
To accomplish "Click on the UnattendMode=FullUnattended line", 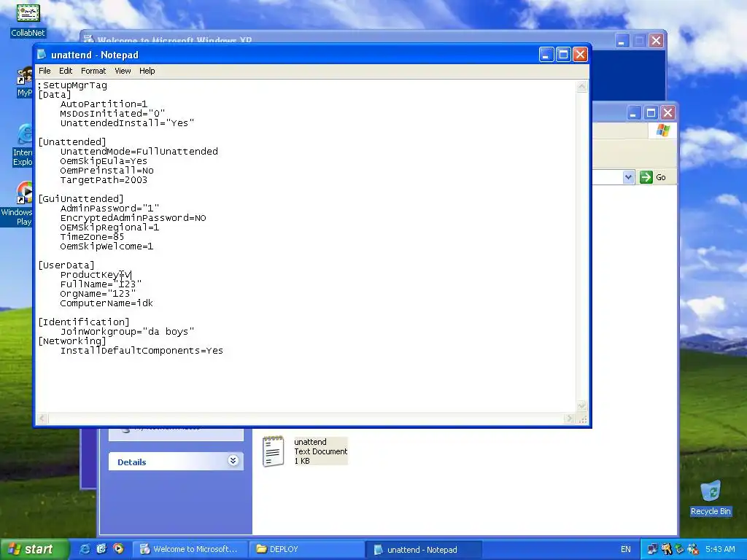I will coord(139,152).
